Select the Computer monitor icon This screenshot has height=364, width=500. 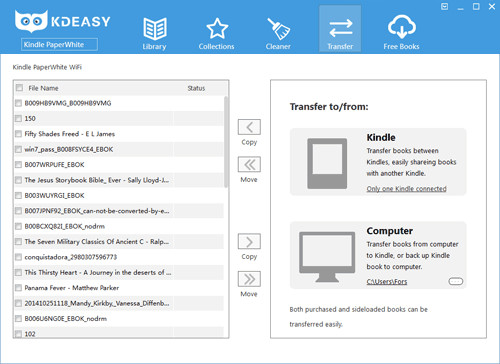pos(327,257)
